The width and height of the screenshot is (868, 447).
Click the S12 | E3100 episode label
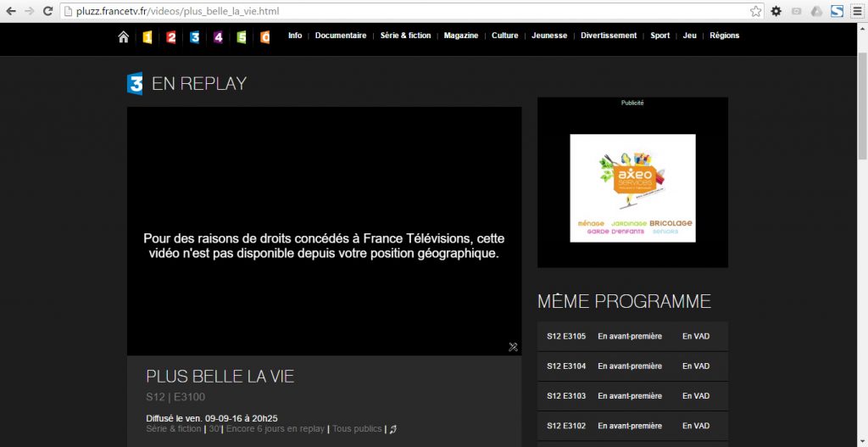(x=175, y=397)
